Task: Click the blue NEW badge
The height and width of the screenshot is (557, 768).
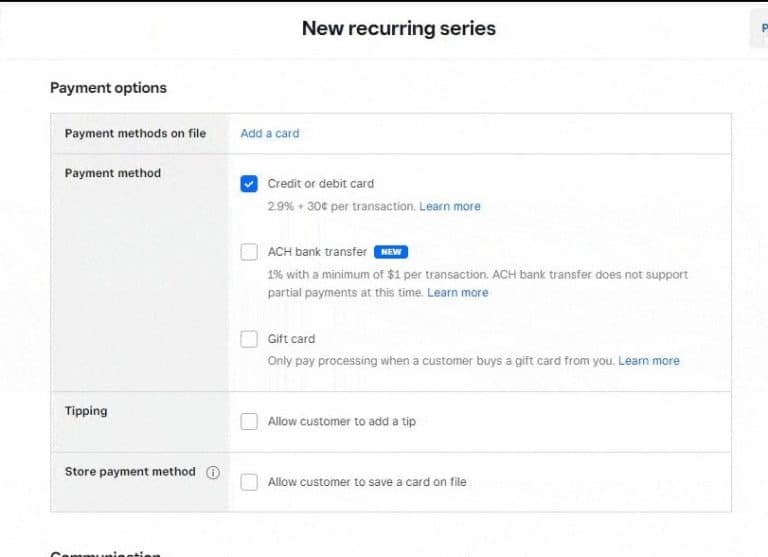Action: tap(391, 252)
